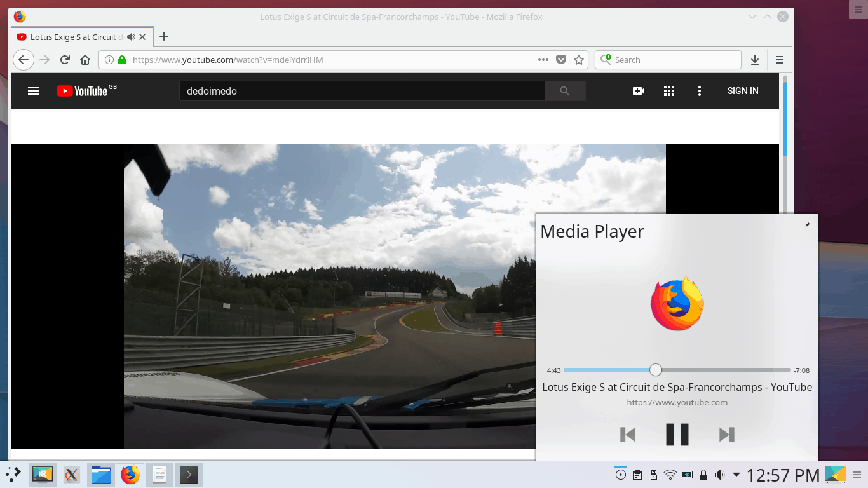Click the YouTube search magnifier button

[x=565, y=91]
